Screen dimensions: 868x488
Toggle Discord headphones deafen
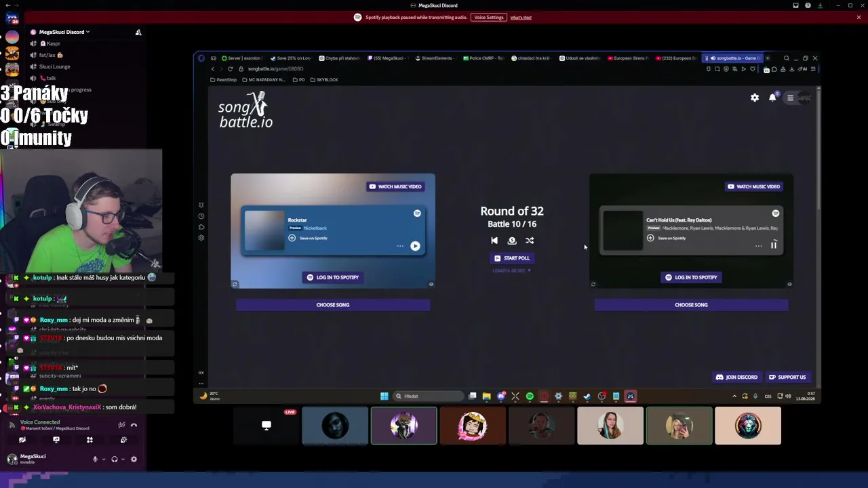tap(114, 460)
